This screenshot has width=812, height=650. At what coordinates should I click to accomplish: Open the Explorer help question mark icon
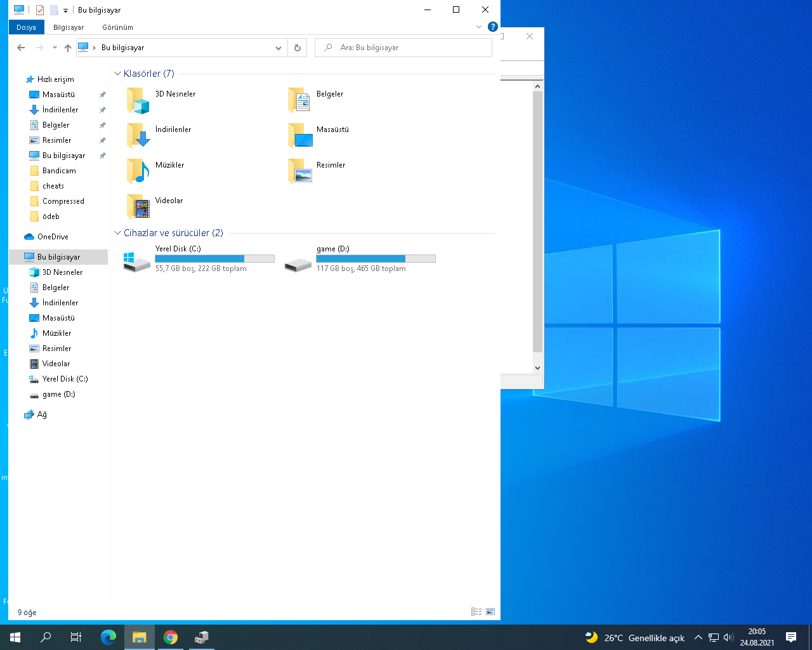point(492,27)
